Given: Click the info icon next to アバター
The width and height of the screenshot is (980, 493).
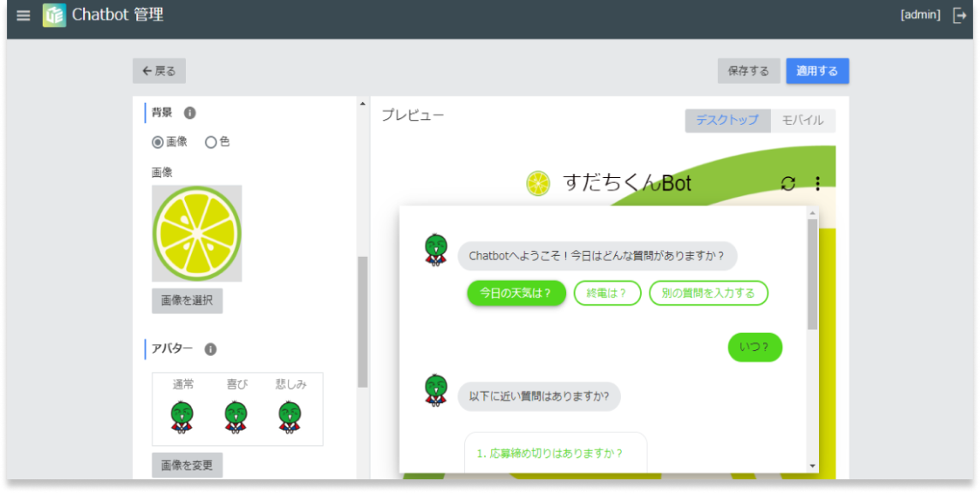Looking at the screenshot, I should [x=210, y=349].
